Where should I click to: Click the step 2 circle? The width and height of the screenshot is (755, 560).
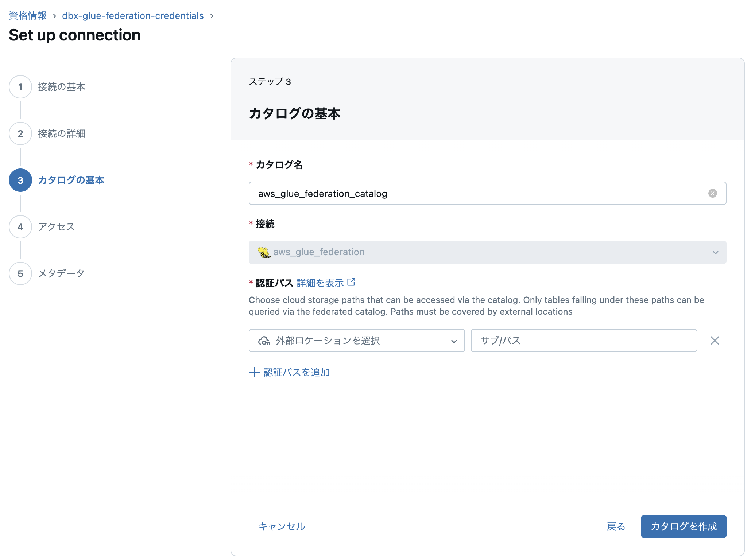pos(20,134)
